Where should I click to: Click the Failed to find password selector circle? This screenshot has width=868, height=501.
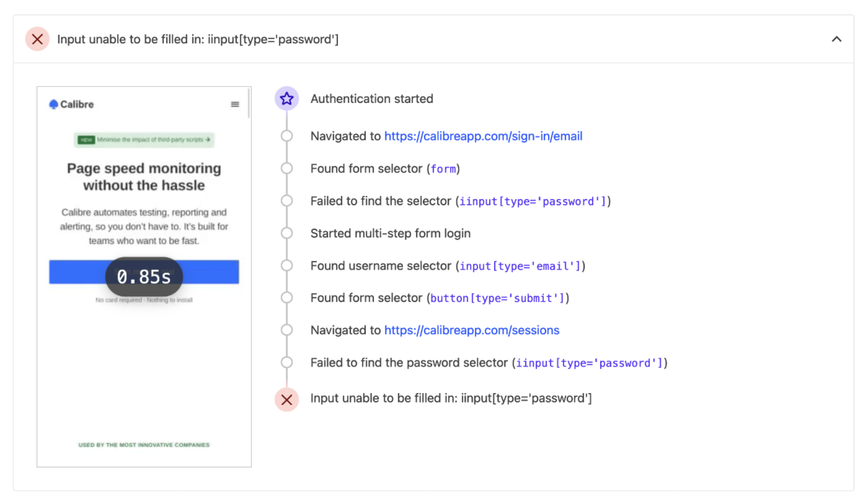click(286, 362)
